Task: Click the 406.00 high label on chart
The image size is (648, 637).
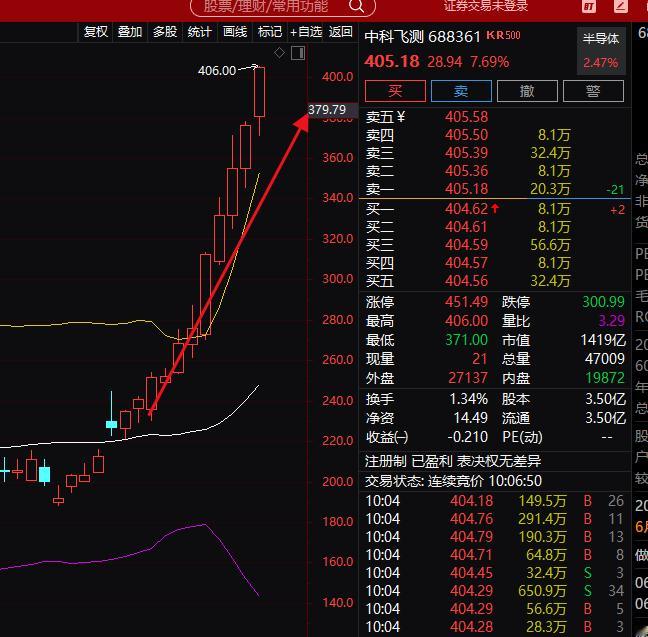Action: point(217,71)
